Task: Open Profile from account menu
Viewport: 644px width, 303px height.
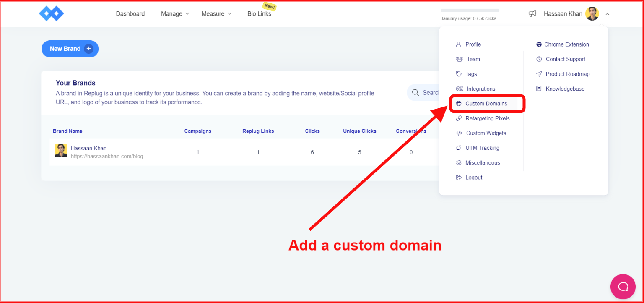Action: (x=473, y=44)
